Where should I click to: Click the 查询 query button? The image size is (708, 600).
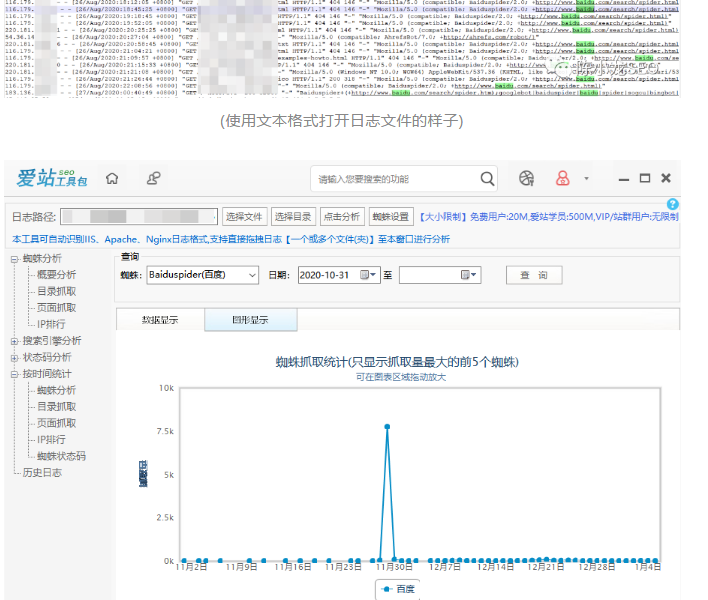pos(534,275)
